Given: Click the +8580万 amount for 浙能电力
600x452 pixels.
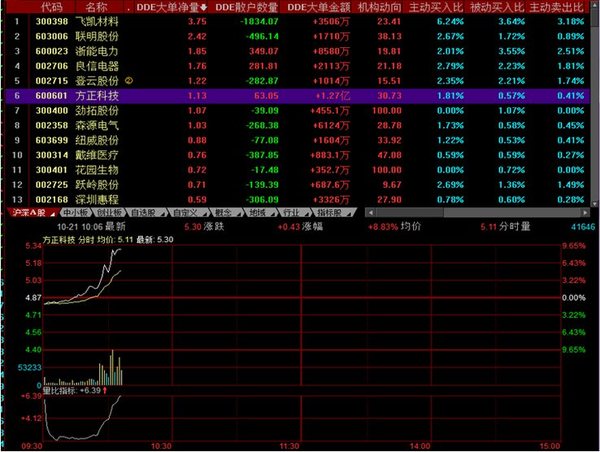Looking at the screenshot, I should 331,51.
